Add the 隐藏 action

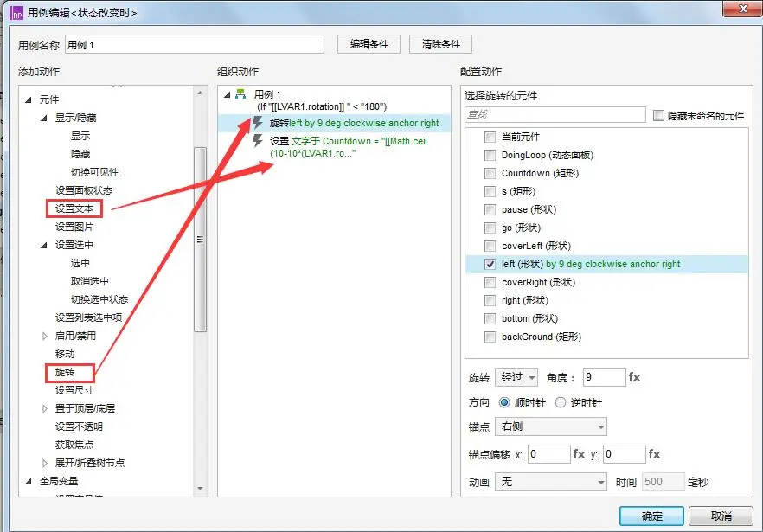[x=80, y=154]
